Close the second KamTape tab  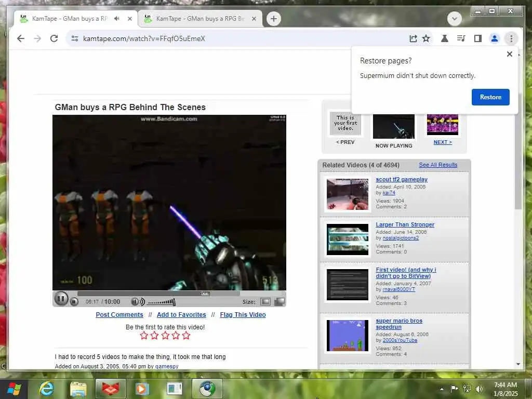pos(254,19)
